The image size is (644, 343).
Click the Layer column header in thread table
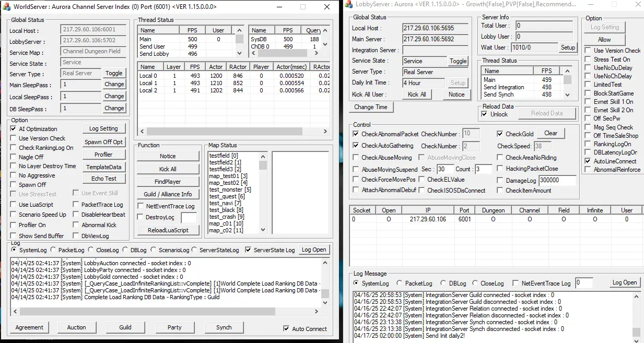tap(173, 67)
